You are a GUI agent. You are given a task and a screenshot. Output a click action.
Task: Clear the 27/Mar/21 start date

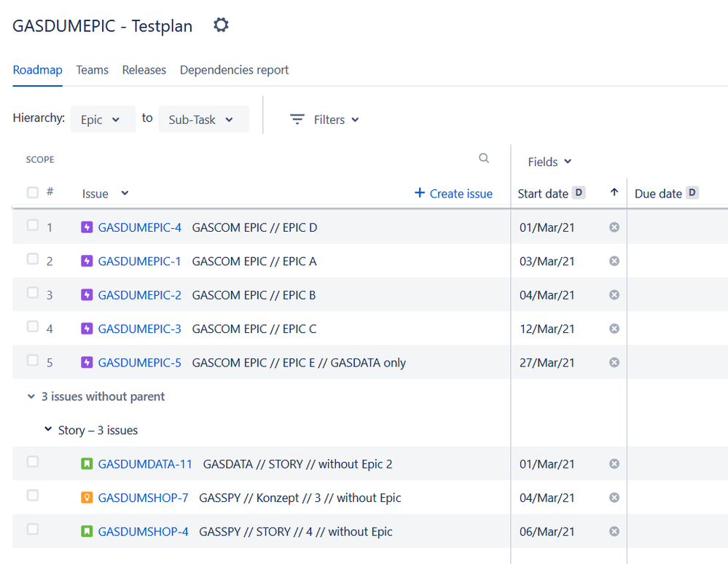[614, 362]
